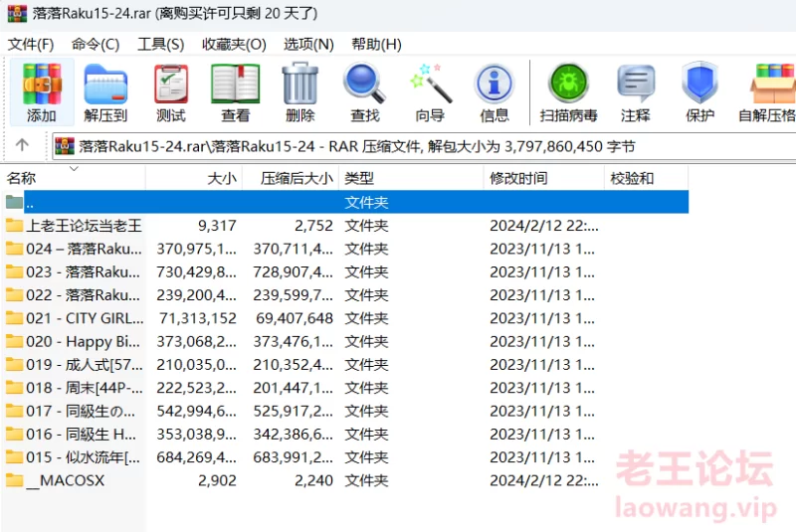796x532 pixels.
Task: Open the 查看 (View) tool
Action: 236,91
